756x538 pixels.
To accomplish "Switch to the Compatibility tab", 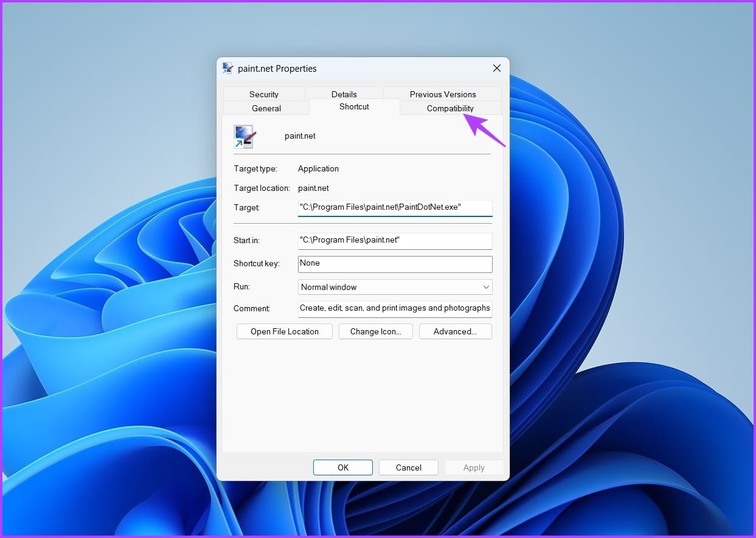I will (x=450, y=108).
